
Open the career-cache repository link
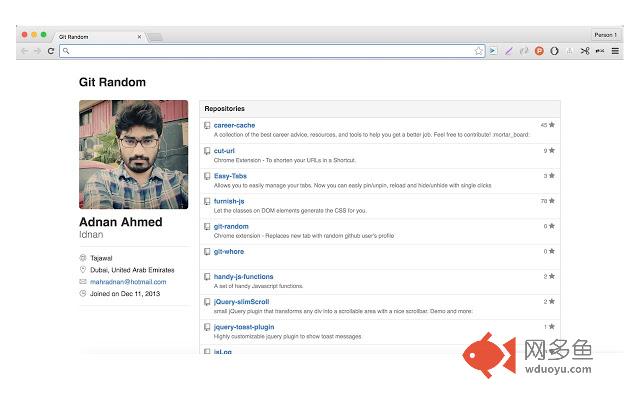(234, 125)
